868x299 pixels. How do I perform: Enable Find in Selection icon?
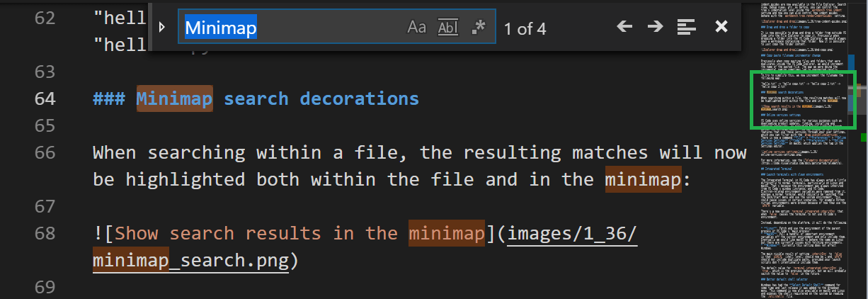pos(686,28)
